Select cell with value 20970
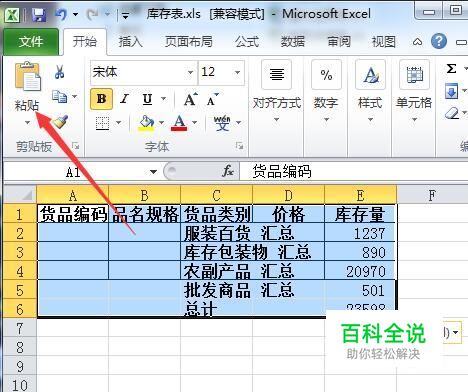Screen dimensions: 468x392 pyautogui.click(x=360, y=271)
